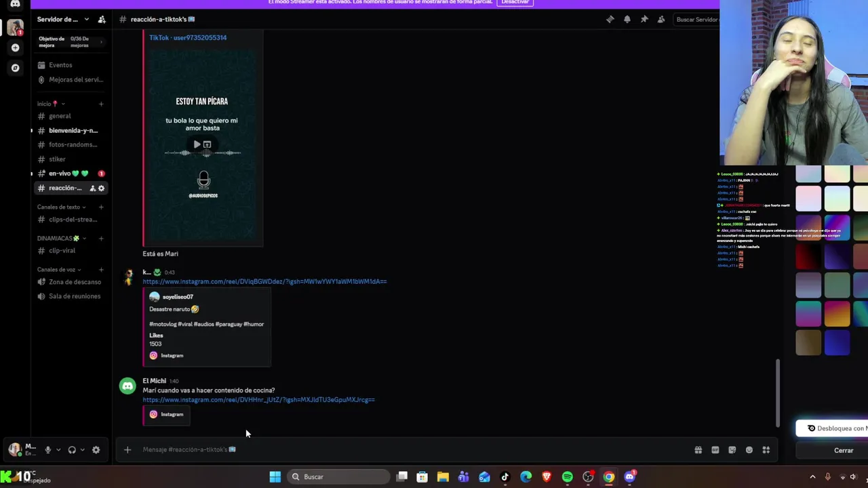This screenshot has height=488, width=868.
Task: Open the Windows Start menu
Action: pyautogui.click(x=275, y=477)
